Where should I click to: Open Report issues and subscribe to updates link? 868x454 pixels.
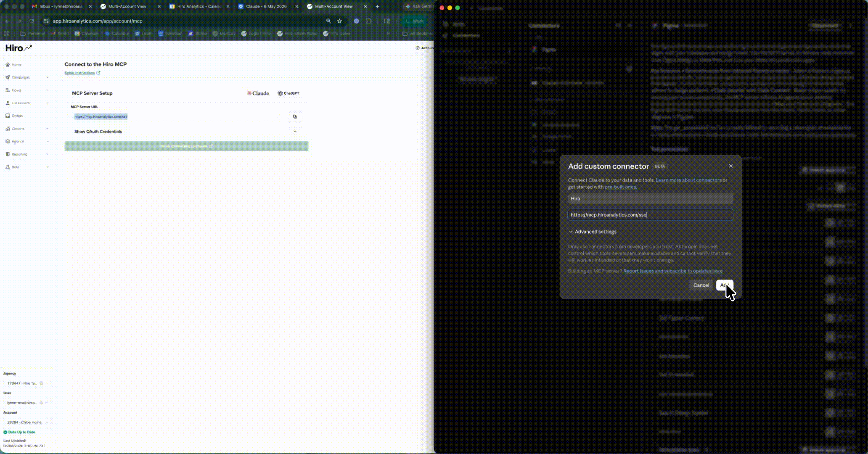[673, 271]
